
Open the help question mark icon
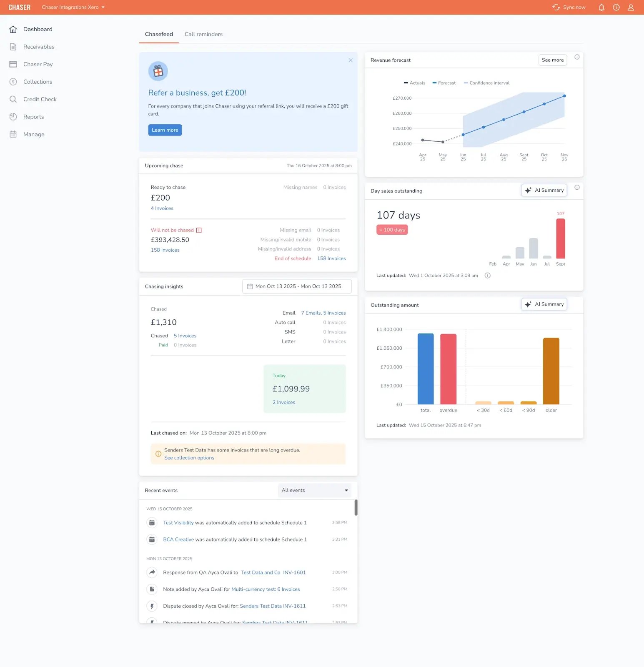pos(616,8)
